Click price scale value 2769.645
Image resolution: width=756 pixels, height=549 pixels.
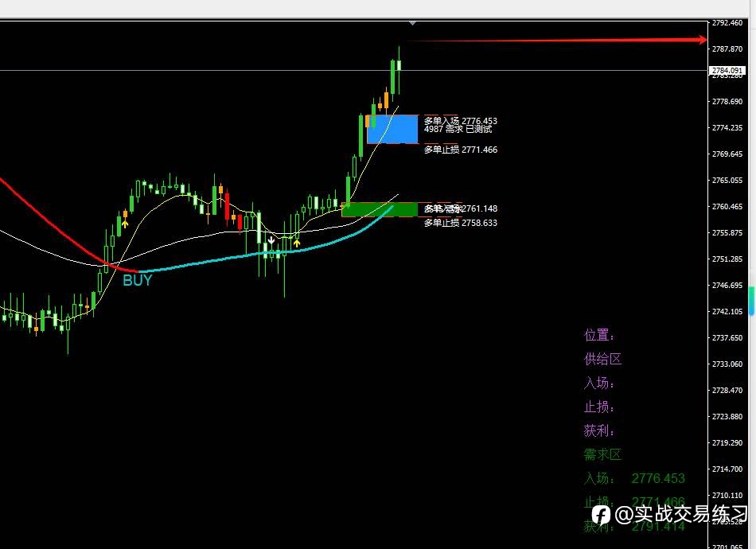click(727, 154)
